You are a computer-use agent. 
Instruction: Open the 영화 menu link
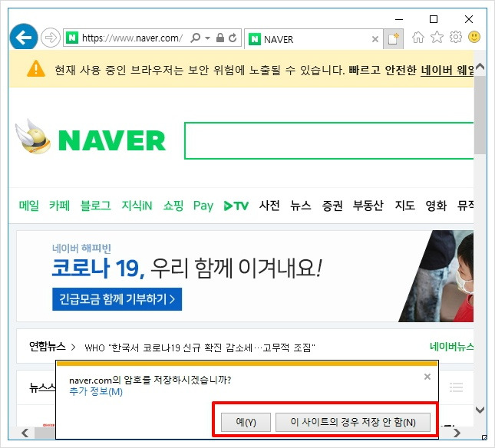[436, 206]
